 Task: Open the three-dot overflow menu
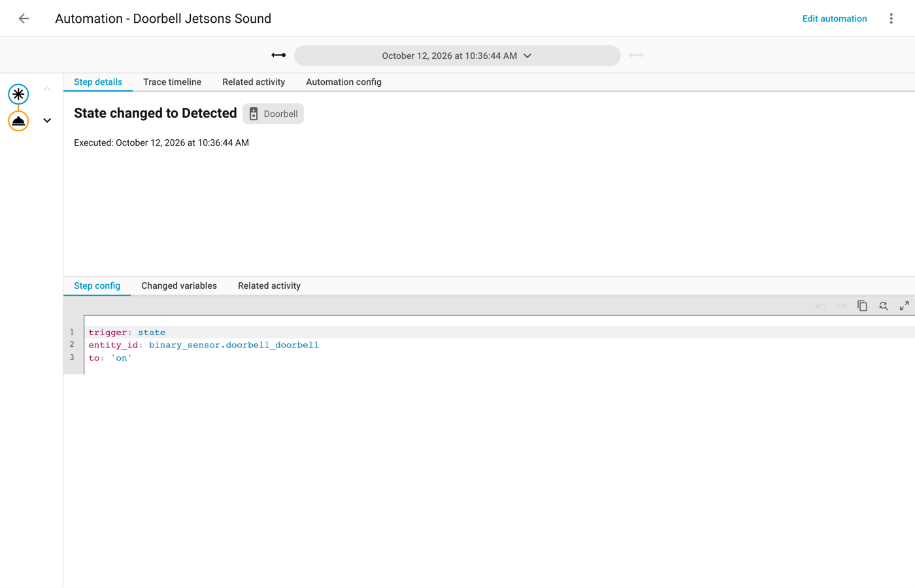pyautogui.click(x=891, y=18)
